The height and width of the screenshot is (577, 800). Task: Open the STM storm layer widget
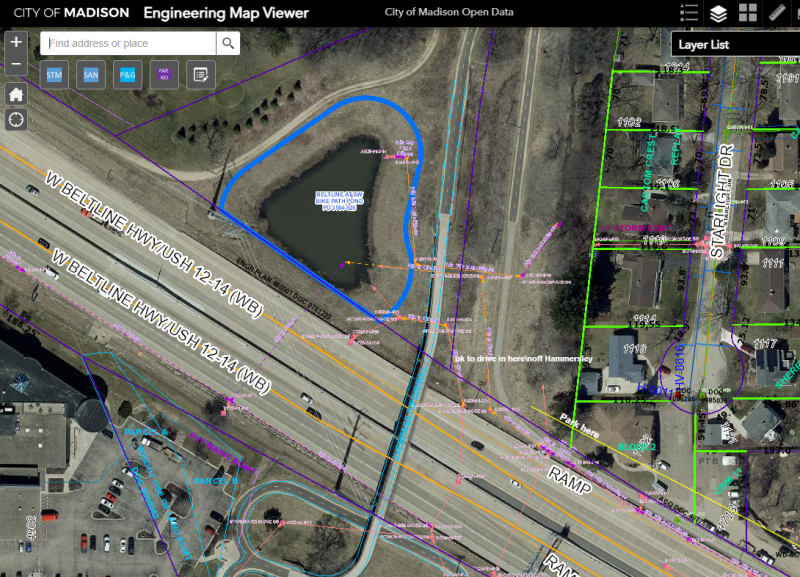pos(55,75)
